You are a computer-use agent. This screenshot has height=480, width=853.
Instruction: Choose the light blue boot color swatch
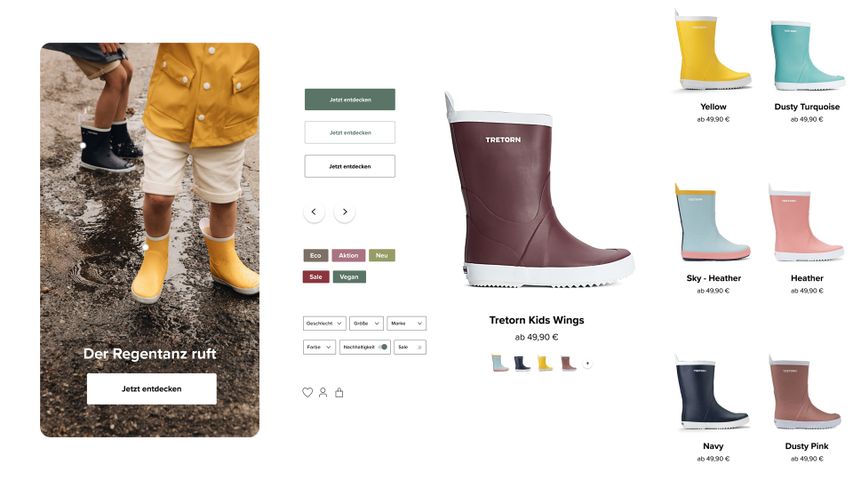499,363
